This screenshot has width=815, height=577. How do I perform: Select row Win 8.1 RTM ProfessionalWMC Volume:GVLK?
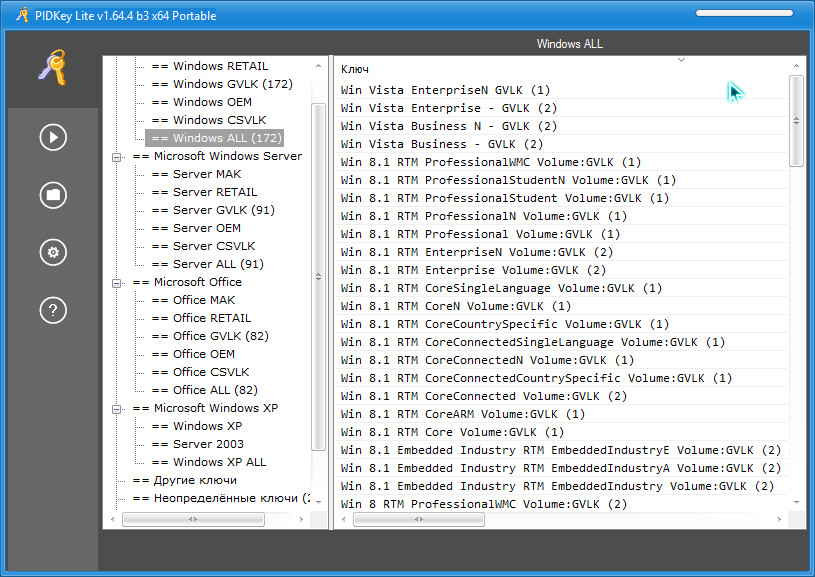561,162
